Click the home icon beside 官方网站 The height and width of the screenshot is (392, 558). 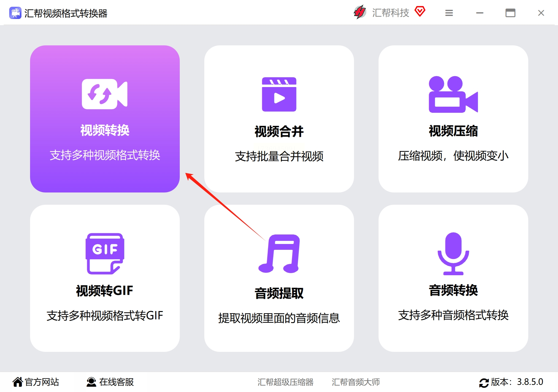point(18,382)
